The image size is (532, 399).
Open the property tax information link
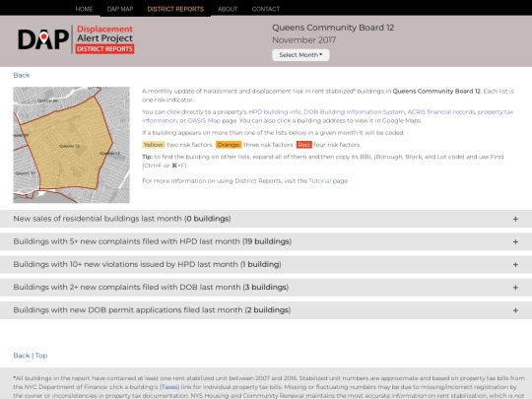496,112
